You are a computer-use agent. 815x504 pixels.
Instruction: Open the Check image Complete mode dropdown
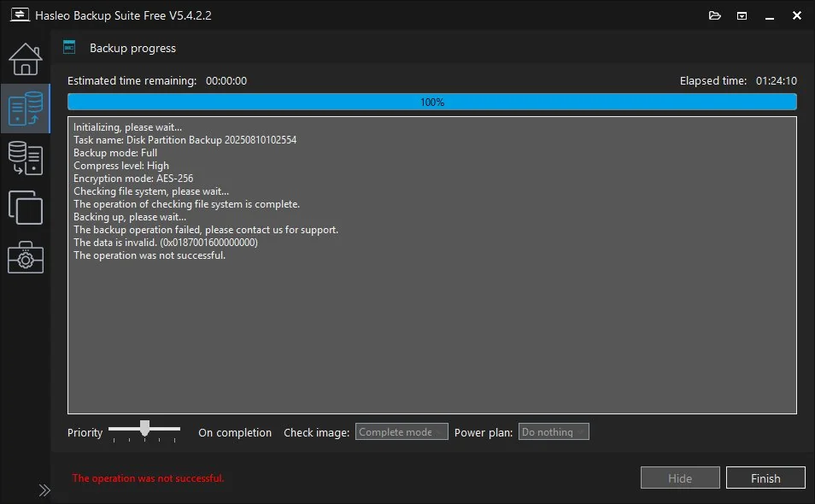pos(402,431)
